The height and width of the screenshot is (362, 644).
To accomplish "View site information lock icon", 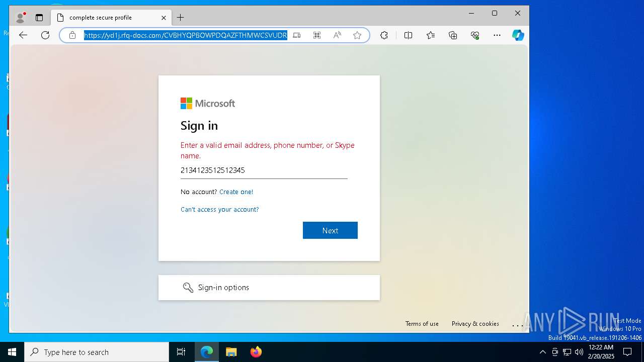I will coord(72,35).
